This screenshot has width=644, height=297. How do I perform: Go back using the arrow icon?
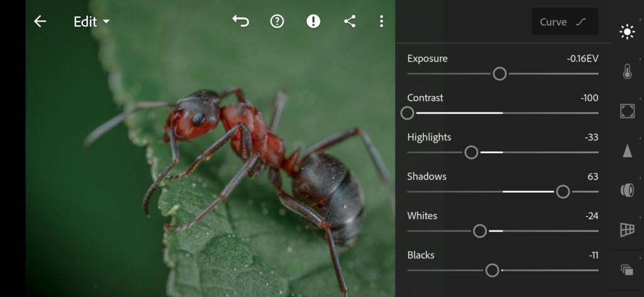click(x=40, y=21)
